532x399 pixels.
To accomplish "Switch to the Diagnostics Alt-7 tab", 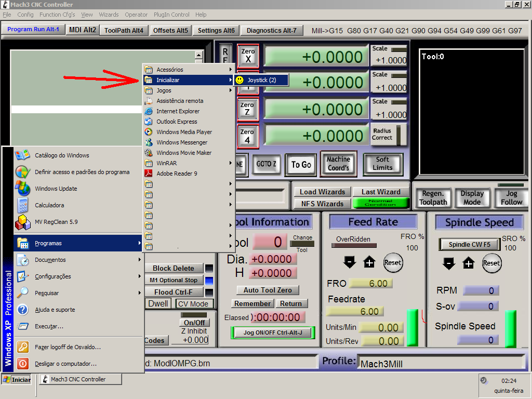I will (271, 30).
